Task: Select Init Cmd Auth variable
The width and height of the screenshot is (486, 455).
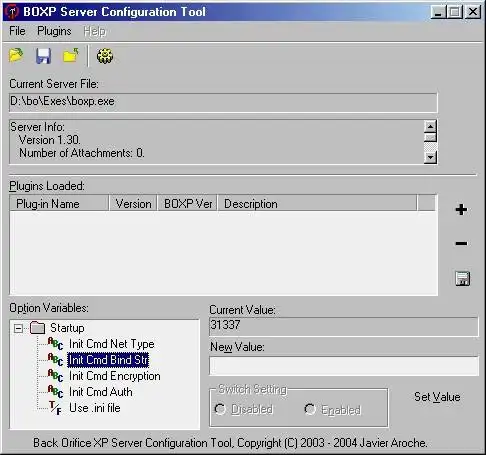Action: 101,392
